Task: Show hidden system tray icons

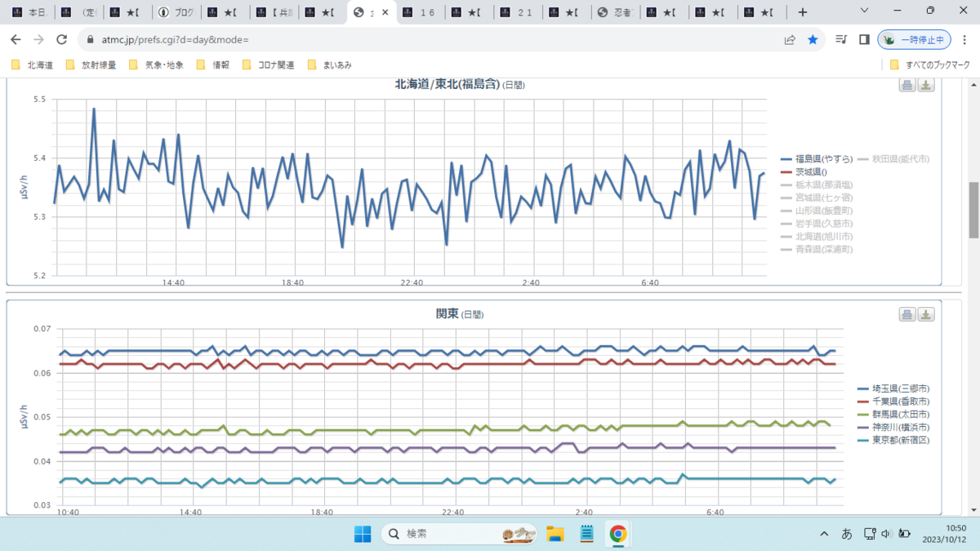Action: [x=824, y=534]
